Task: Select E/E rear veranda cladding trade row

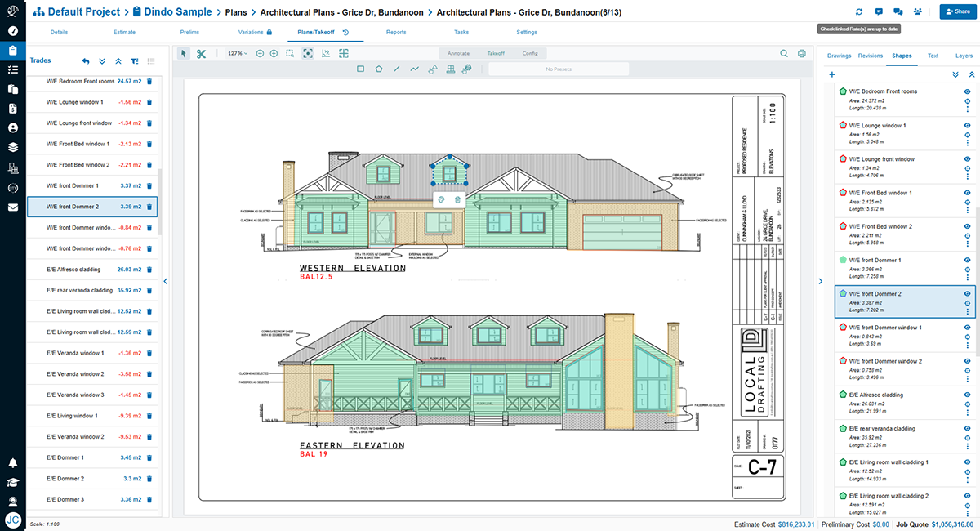Action: [x=79, y=290]
